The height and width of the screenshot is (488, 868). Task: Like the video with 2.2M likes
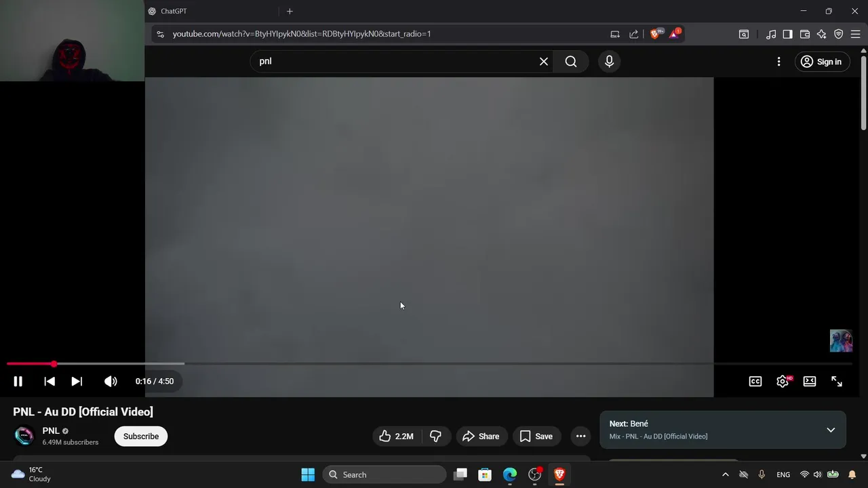click(397, 436)
